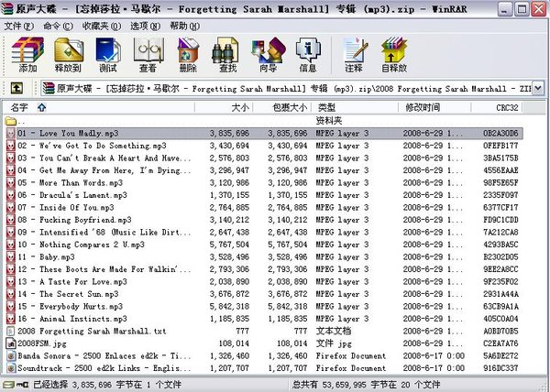Show archive 信息 (Info) icon
This screenshot has height=392, width=550.
pyautogui.click(x=308, y=49)
